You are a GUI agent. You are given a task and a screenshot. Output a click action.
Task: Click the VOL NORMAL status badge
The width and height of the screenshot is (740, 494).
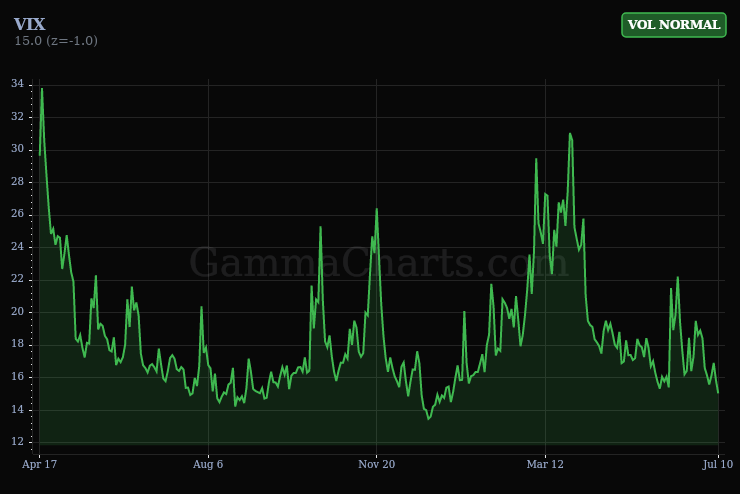673,25
